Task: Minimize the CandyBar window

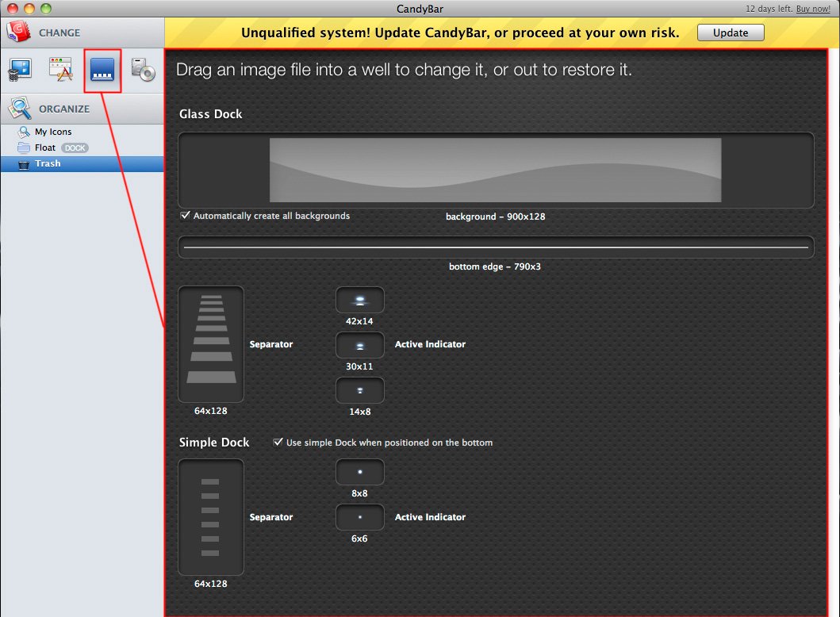Action: pyautogui.click(x=29, y=9)
